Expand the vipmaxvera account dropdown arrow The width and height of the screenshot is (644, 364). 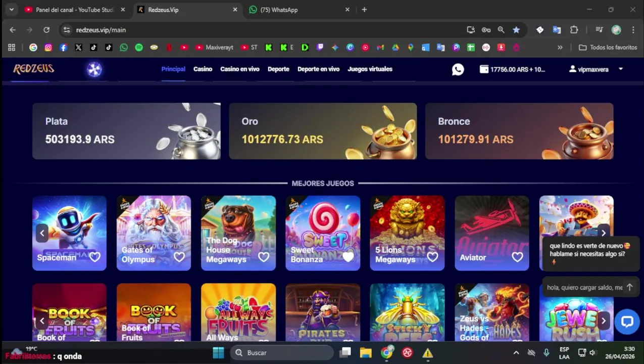(621, 69)
